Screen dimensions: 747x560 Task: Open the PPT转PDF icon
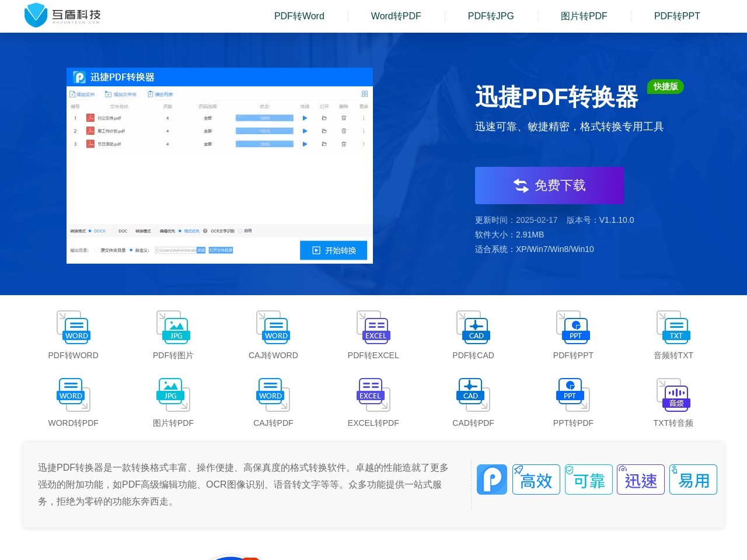click(x=573, y=394)
